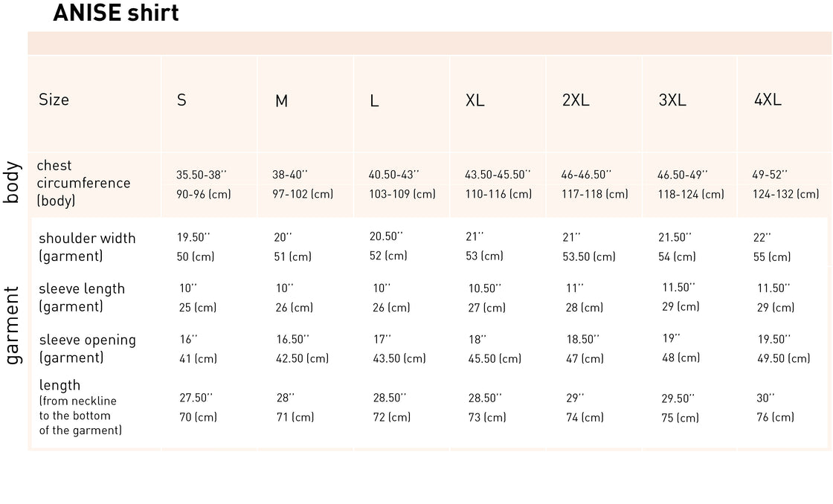Click the 90-96 (cm) chest value
833x504 pixels.
[205, 194]
